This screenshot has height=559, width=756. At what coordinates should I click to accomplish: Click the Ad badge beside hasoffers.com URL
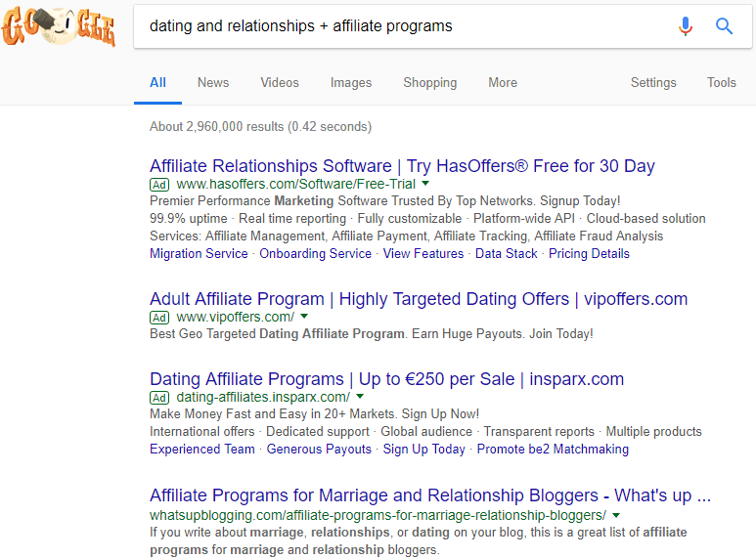(x=159, y=185)
